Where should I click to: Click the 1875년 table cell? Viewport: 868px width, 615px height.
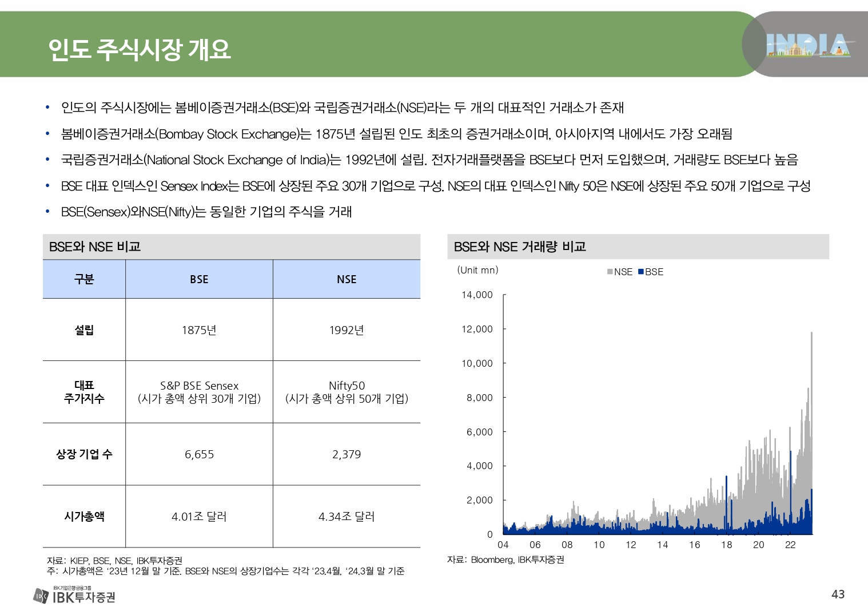(x=199, y=330)
